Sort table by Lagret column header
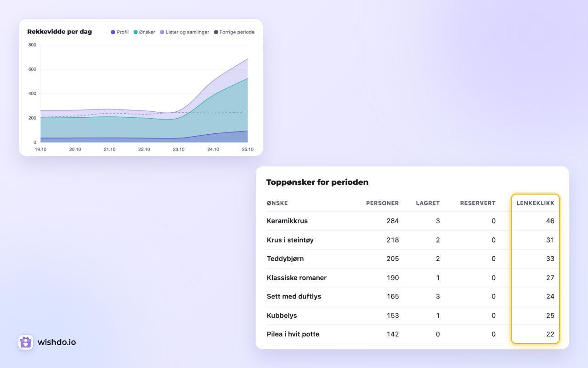 428,203
